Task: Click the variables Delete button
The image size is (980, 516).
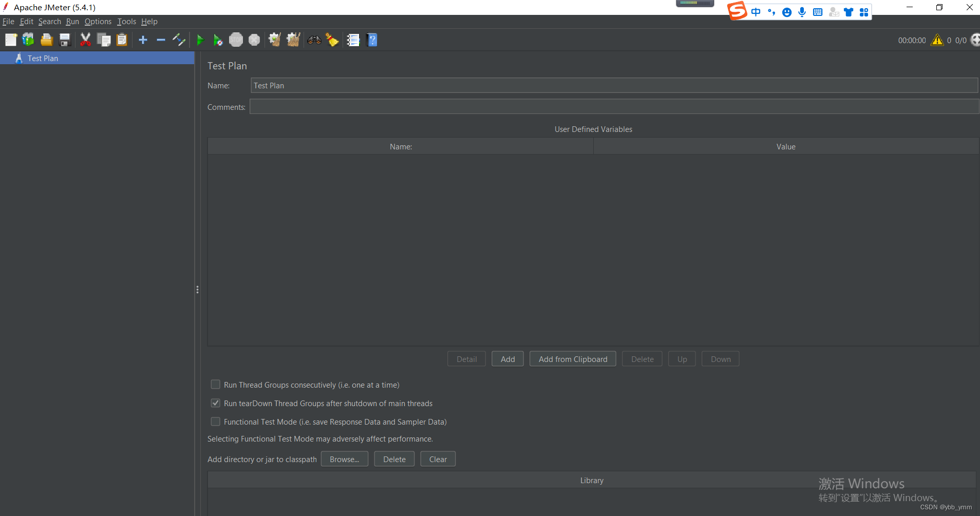Action: click(x=642, y=359)
